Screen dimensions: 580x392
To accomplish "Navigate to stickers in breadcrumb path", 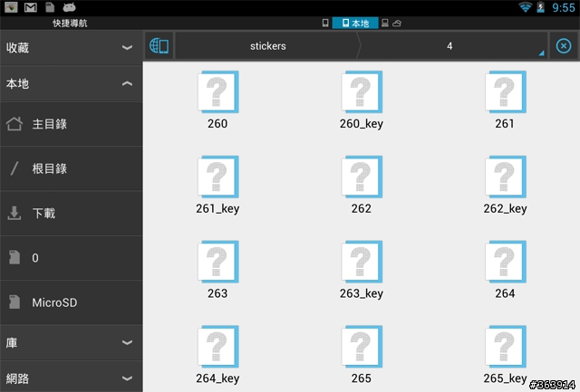I will (x=267, y=46).
